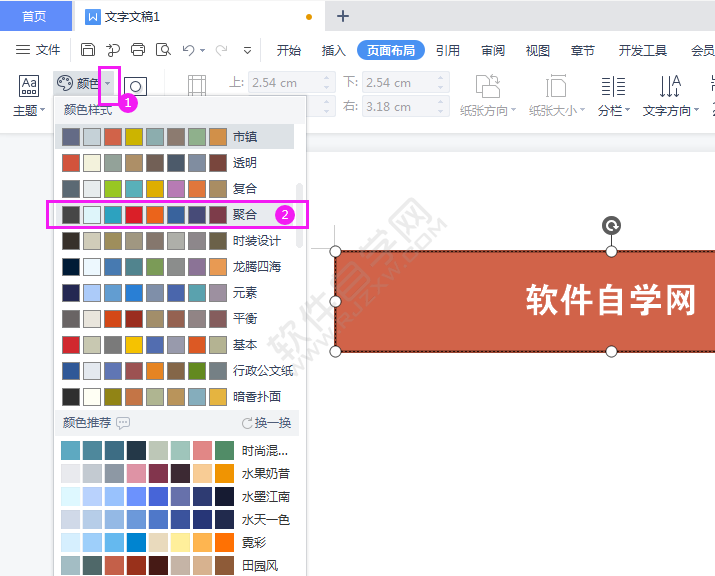Click the Export to PDF icon
Viewport: 715px width, 576px height.
click(113, 49)
